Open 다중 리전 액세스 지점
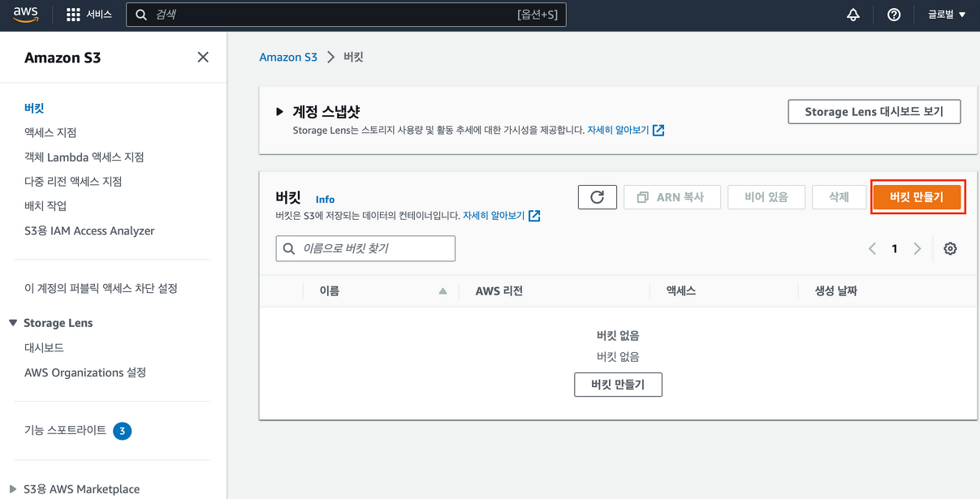The width and height of the screenshot is (980, 499). [73, 181]
